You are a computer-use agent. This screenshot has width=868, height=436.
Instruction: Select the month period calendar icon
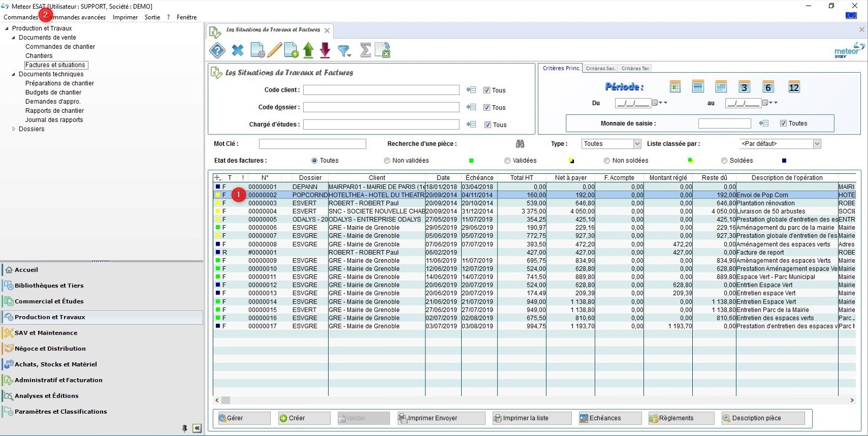pos(721,87)
